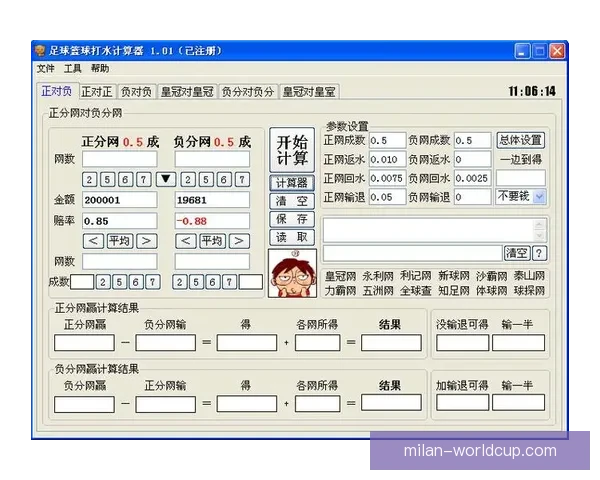Open the 体球网 link
The width and height of the screenshot is (600, 480).
491,291
